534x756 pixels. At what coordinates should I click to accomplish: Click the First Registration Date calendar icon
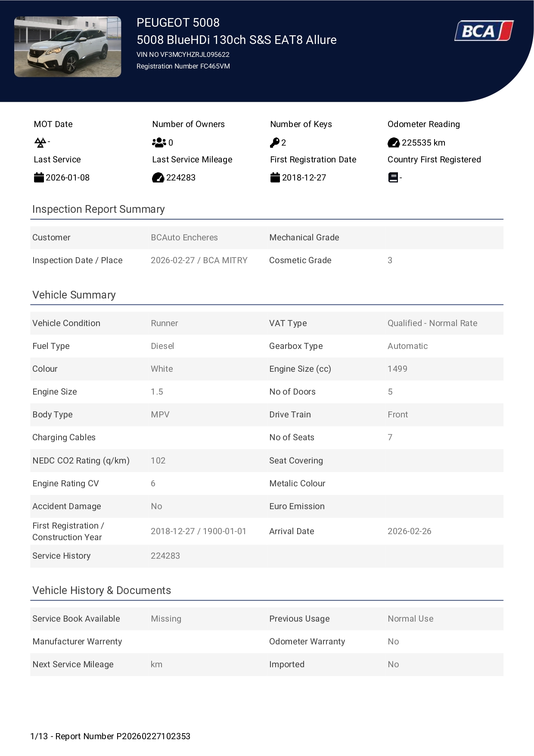click(x=275, y=177)
